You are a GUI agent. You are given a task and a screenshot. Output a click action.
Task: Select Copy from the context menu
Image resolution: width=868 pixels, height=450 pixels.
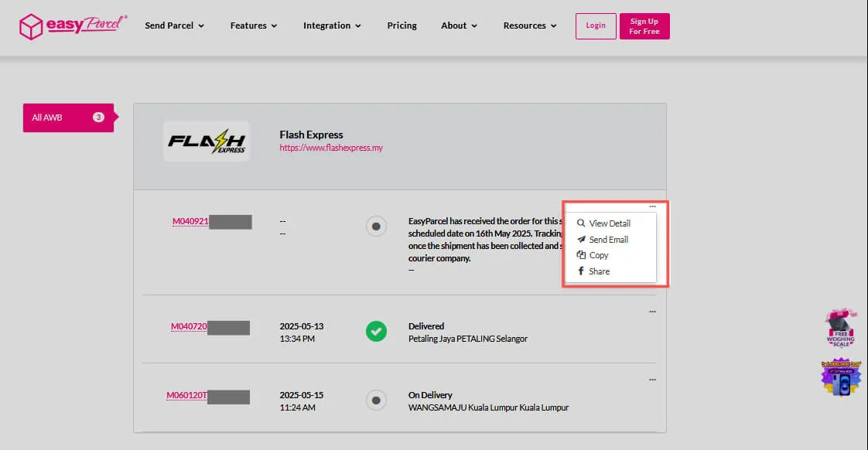click(x=598, y=255)
